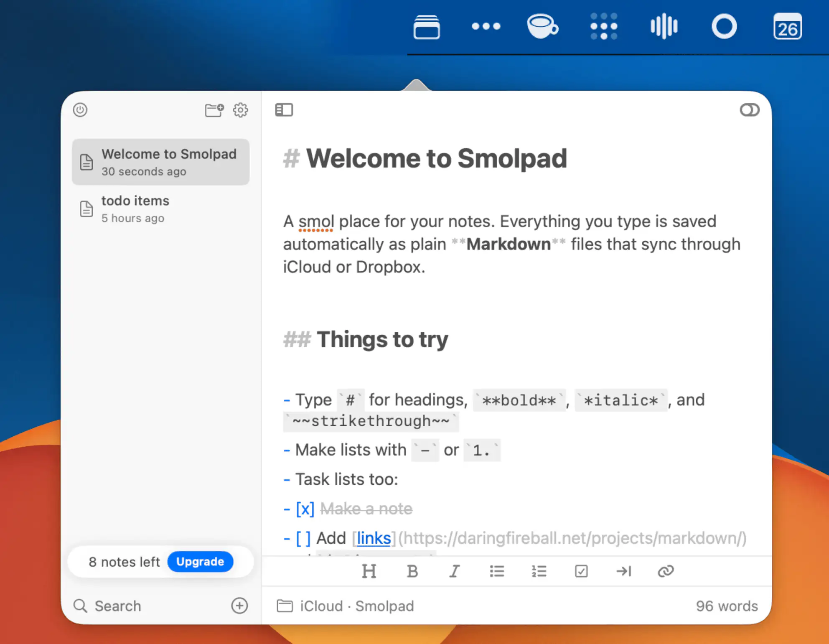Image resolution: width=829 pixels, height=644 pixels.
Task: Open the calendar 26 menu bar icon
Action: tap(788, 26)
